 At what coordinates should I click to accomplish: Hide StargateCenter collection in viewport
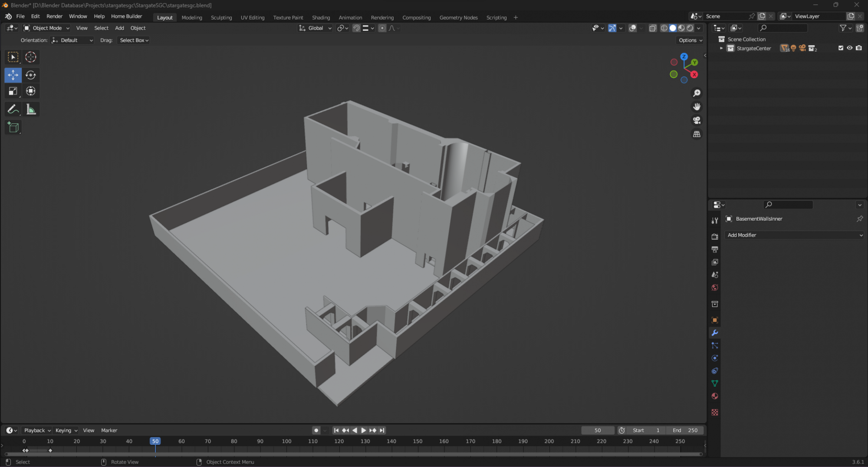click(x=850, y=48)
